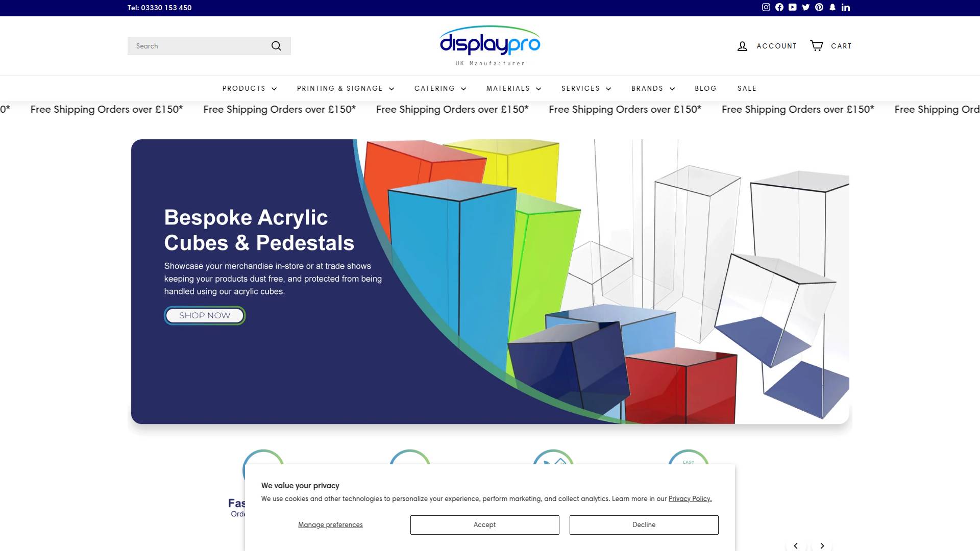This screenshot has height=551, width=980.
Task: Open the Snapchat social icon
Action: click(x=832, y=7)
